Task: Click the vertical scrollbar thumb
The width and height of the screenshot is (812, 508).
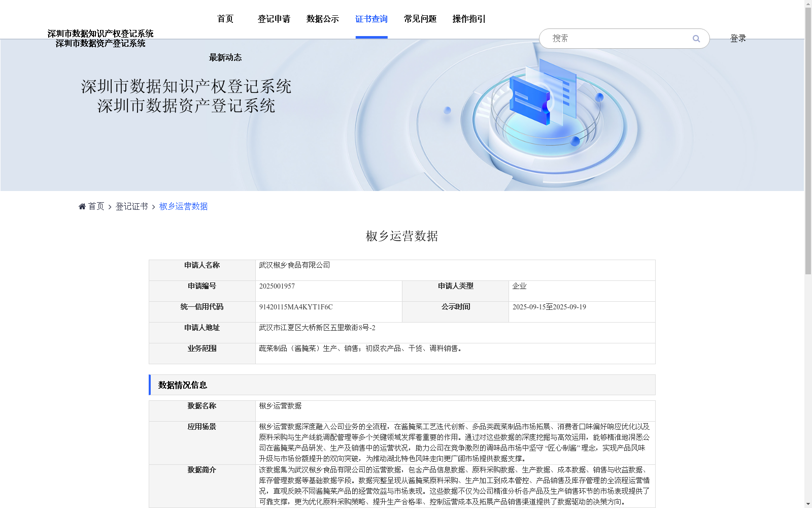Action: tap(808, 141)
